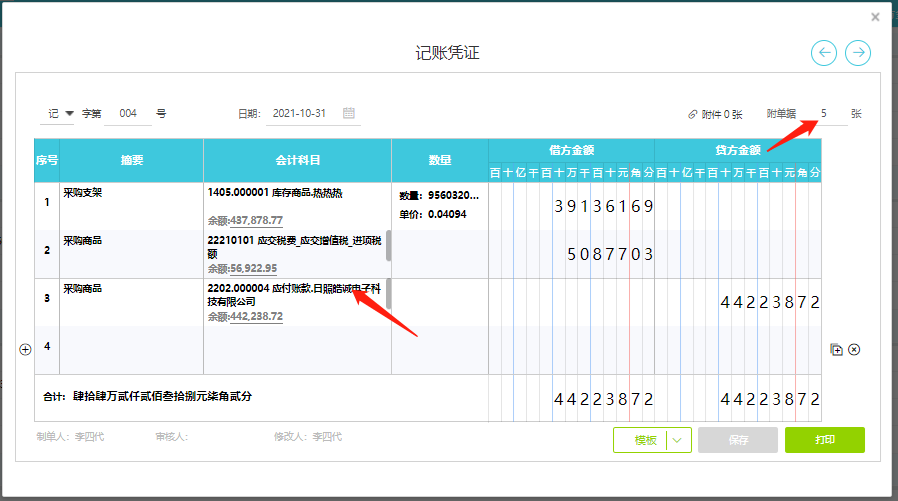Edit the 附单据 count field showing 5
This screenshot has height=501, width=898.
pos(824,113)
